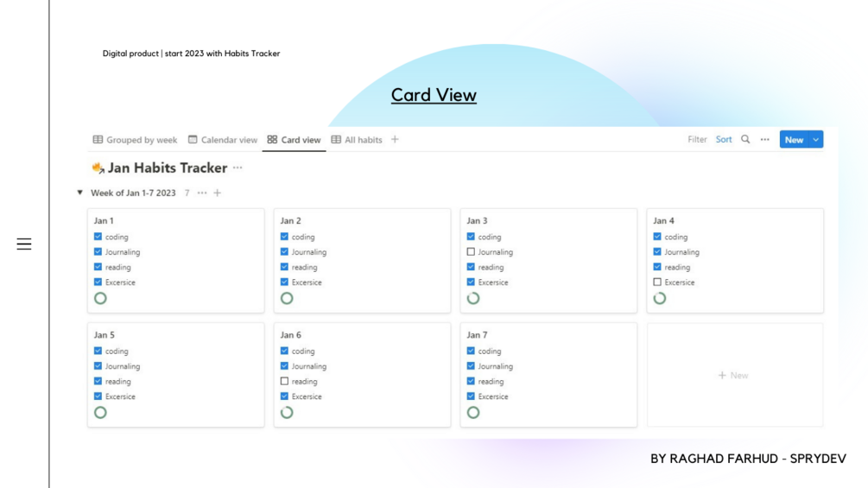The height and width of the screenshot is (488, 868).
Task: Click the item count 7 beside week group
Action: pyautogui.click(x=187, y=193)
